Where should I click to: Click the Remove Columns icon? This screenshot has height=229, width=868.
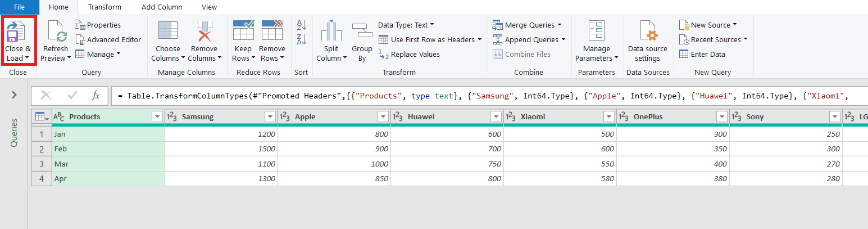coord(204,32)
